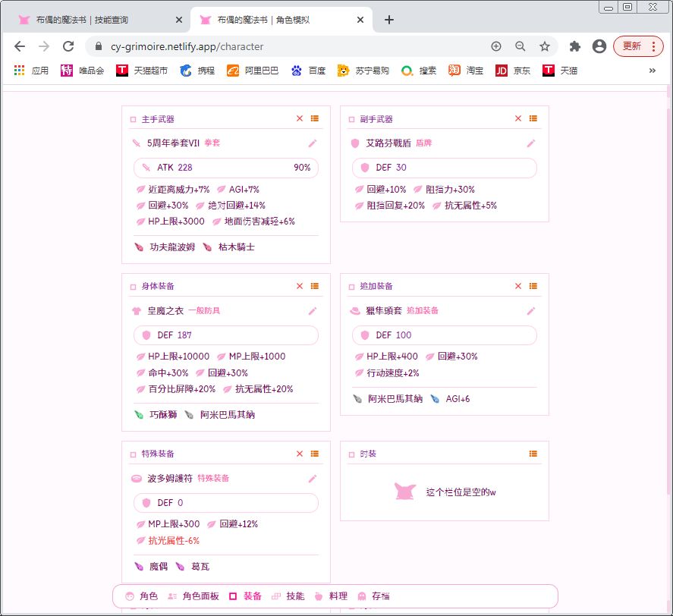Image resolution: width=673 pixels, height=616 pixels.
Task: Toggle the checkbox beside 主手武器
Action: pyautogui.click(x=133, y=119)
